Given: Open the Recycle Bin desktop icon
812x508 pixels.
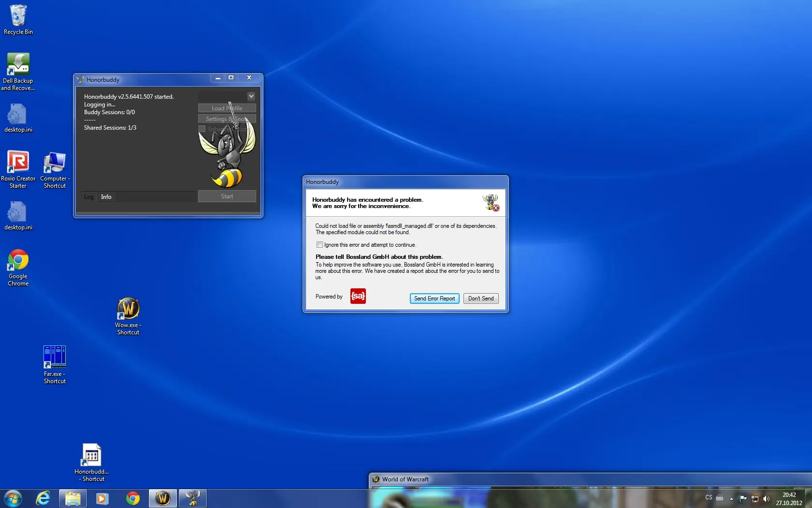Looking at the screenshot, I should (18, 20).
